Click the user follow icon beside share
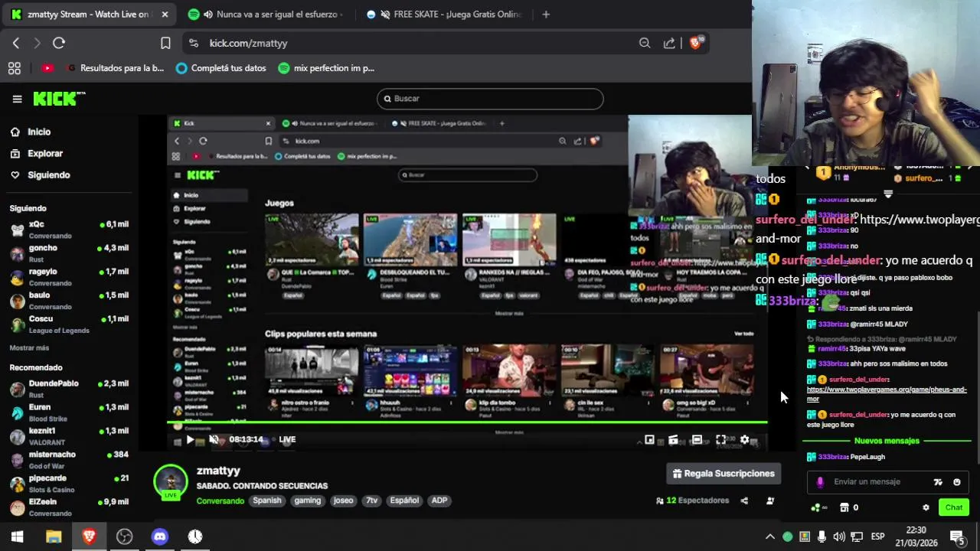The width and height of the screenshot is (980, 551). point(770,500)
